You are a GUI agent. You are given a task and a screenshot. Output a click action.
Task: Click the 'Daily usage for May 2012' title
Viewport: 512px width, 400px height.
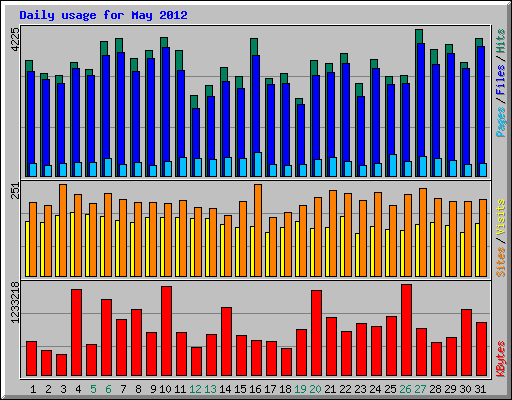103,15
